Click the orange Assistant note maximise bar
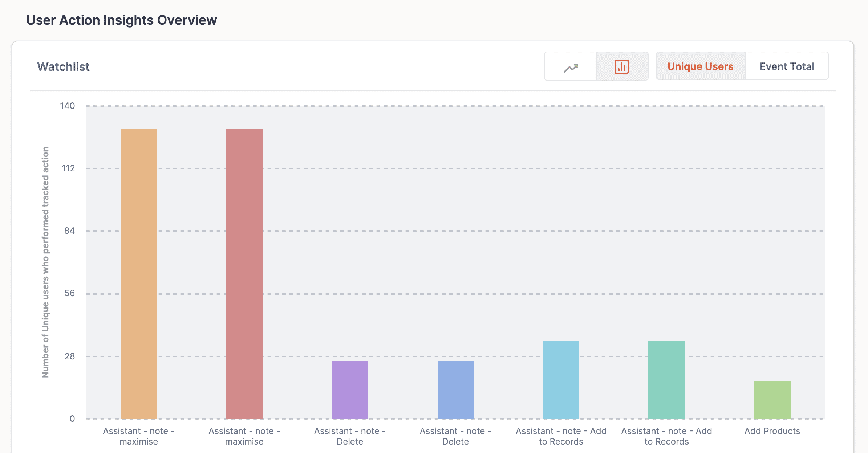 tap(139, 274)
